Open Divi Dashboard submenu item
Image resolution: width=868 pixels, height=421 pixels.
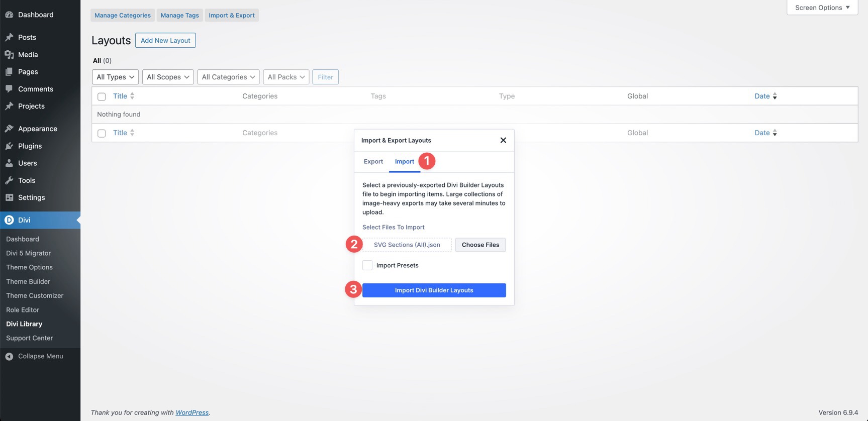pyautogui.click(x=23, y=239)
